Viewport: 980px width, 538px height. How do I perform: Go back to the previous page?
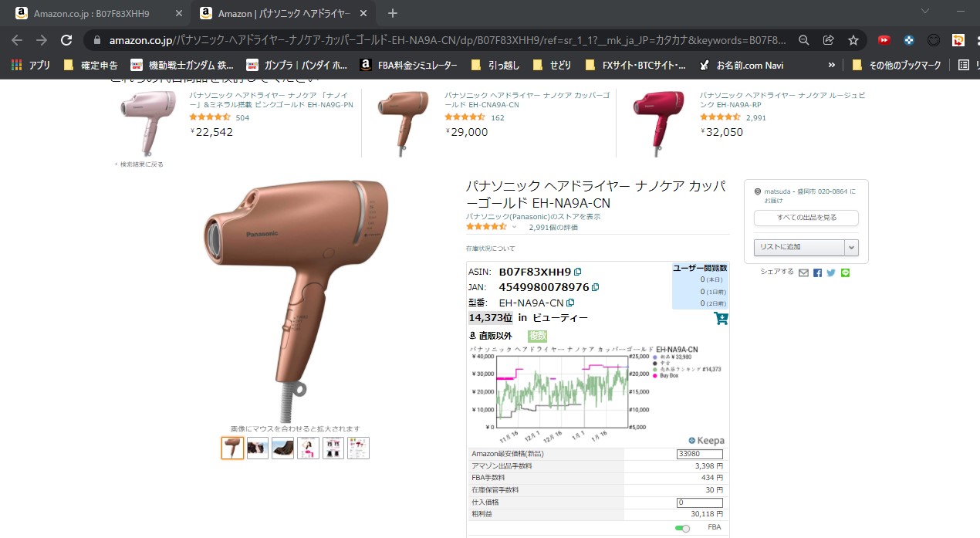17,40
